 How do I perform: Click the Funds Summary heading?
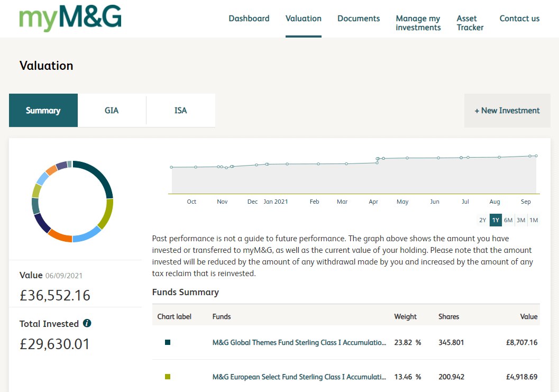pos(186,292)
